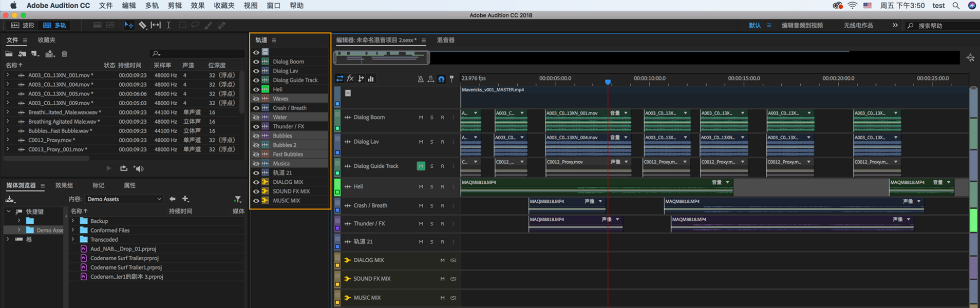Select the Time Selection I-beam tool
980x308 pixels.
click(x=168, y=25)
